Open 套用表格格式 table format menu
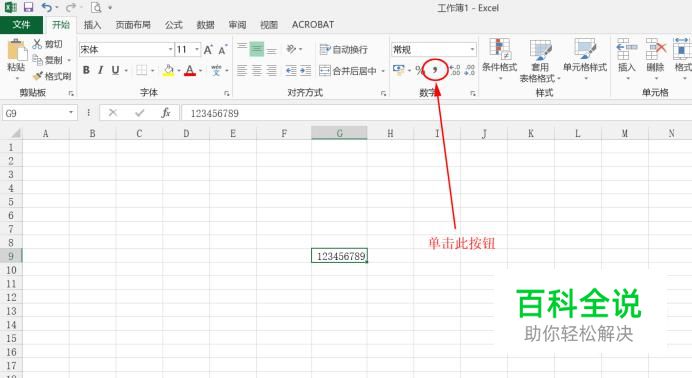Image resolution: width=692 pixels, height=378 pixels. tap(540, 61)
